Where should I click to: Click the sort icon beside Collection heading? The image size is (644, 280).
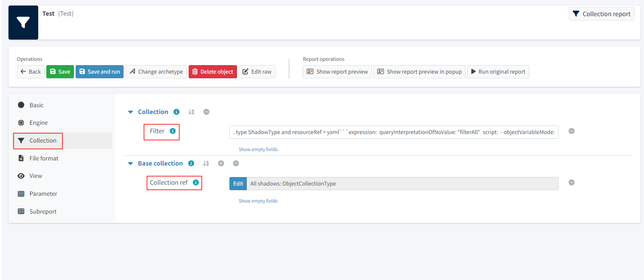(x=191, y=112)
